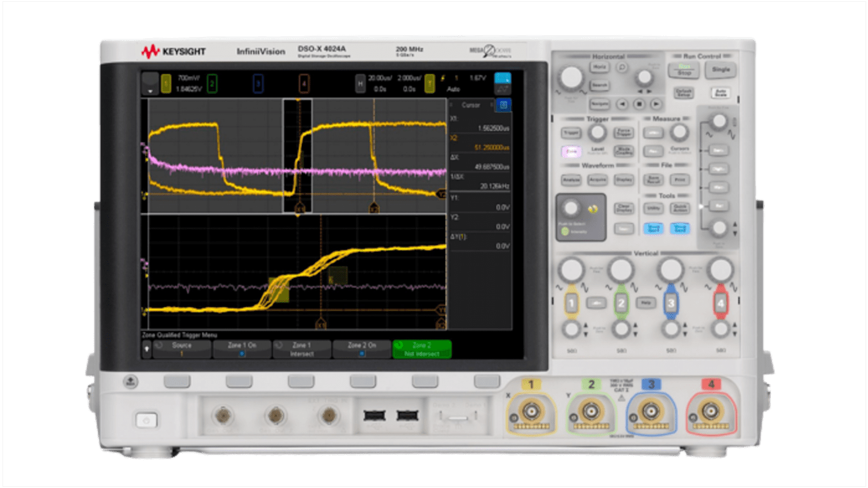The image size is (868, 488).
Task: Push the round Intensity key
Action: click(565, 231)
